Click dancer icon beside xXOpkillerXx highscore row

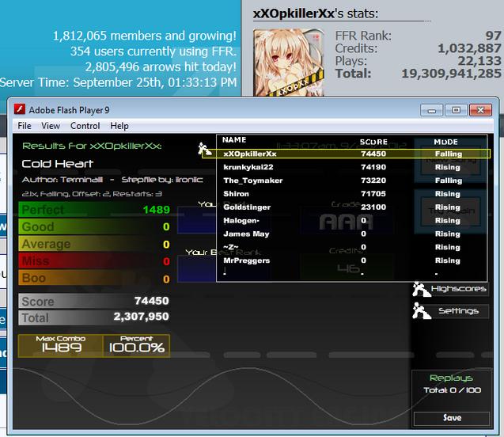pyautogui.click(x=204, y=150)
